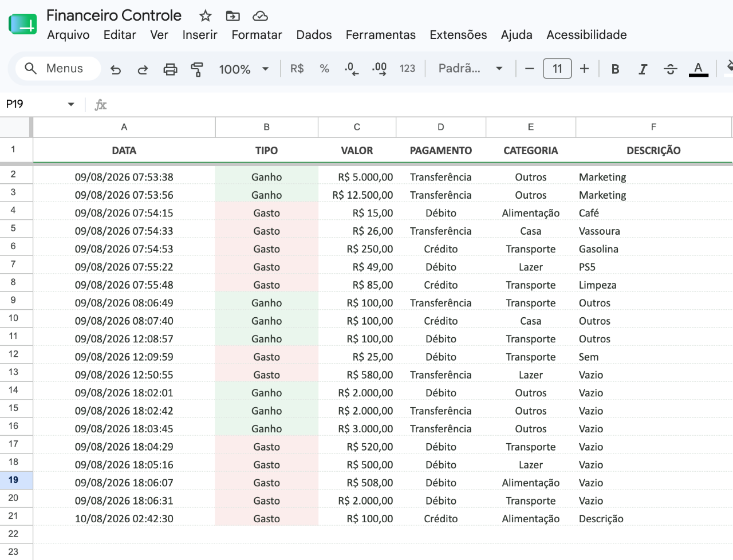
Task: Open the 100% zoom dropdown
Action: point(244,69)
